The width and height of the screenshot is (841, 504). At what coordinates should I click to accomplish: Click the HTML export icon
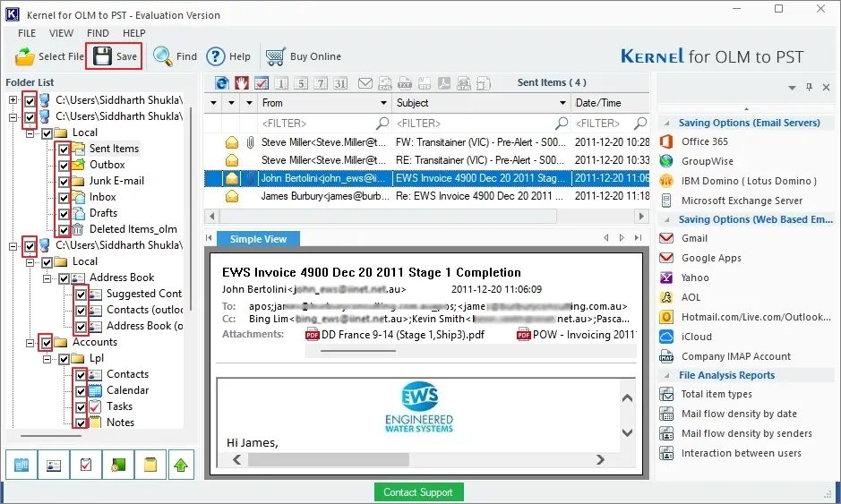(463, 83)
